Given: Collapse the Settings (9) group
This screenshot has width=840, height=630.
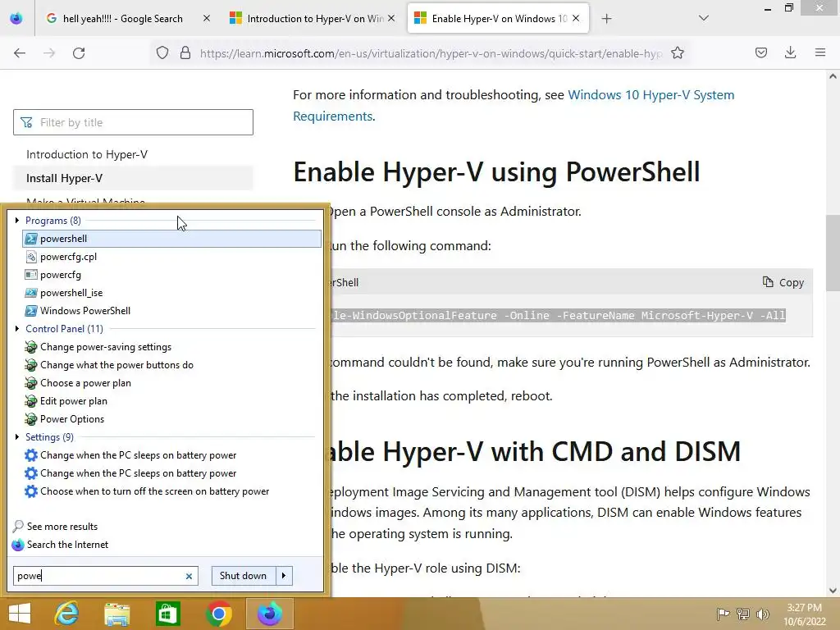Looking at the screenshot, I should pyautogui.click(x=17, y=436).
